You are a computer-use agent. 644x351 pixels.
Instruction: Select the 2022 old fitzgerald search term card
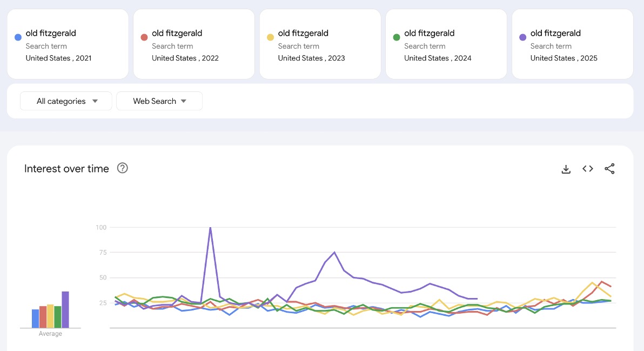click(x=193, y=44)
